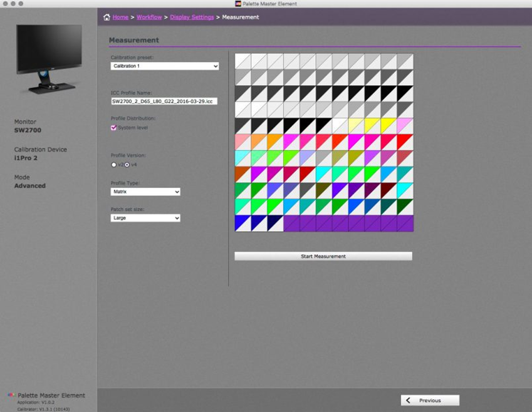Click the Home house icon in breadcrumb
The width and height of the screenshot is (532, 412).
click(x=107, y=18)
